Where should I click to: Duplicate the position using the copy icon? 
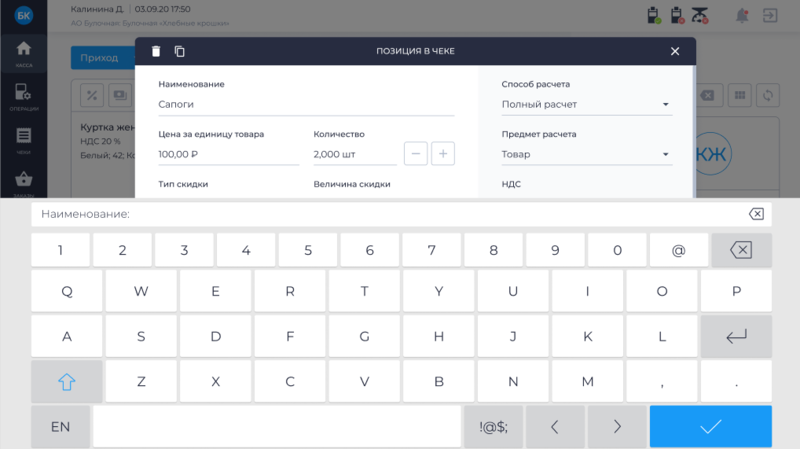(180, 51)
